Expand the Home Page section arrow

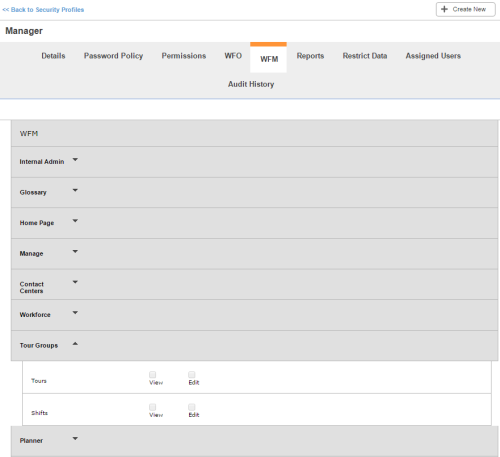pyautogui.click(x=75, y=221)
